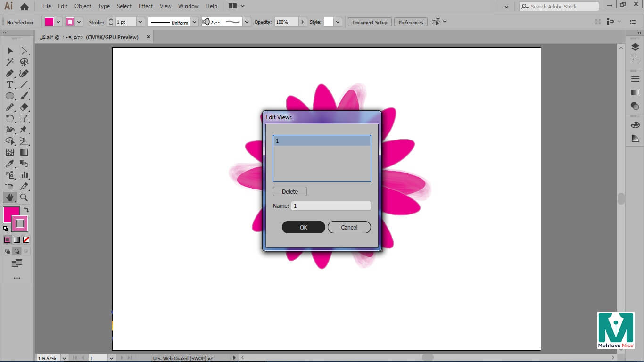
Task: Pick the Direct Selection tool
Action: click(x=24, y=51)
